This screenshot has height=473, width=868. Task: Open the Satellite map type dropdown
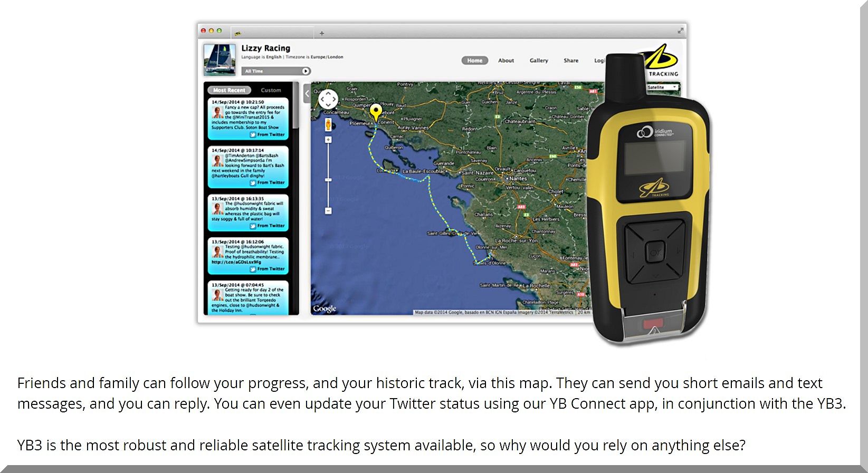tap(662, 87)
